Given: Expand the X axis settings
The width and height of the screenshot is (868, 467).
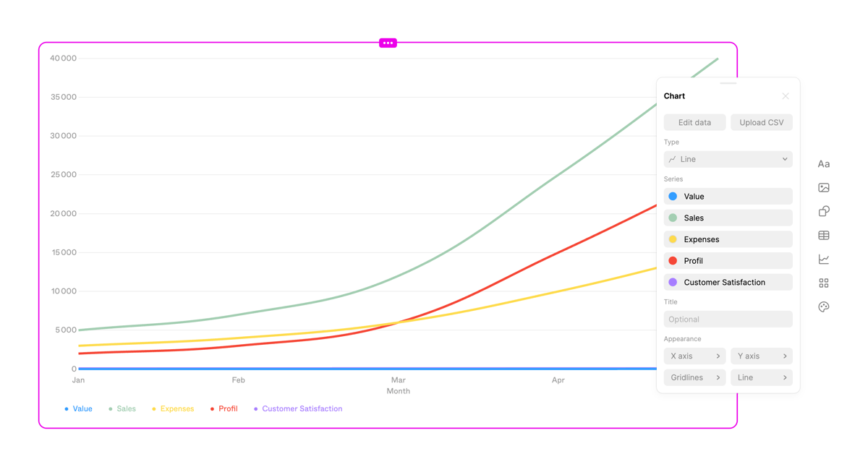Looking at the screenshot, I should click(x=694, y=356).
